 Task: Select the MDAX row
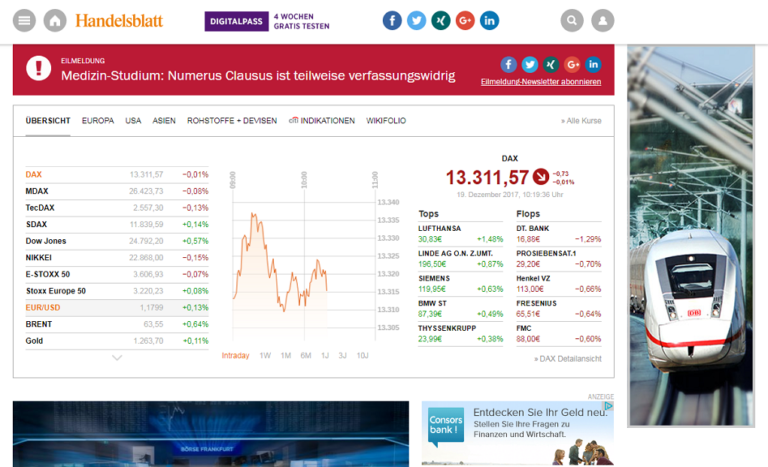[117, 191]
